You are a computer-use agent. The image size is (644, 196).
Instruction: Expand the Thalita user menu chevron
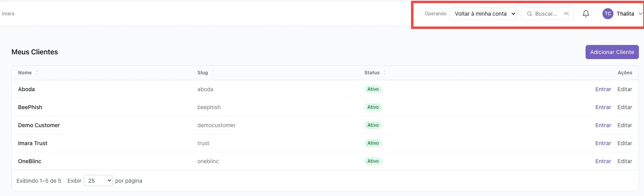(640, 14)
